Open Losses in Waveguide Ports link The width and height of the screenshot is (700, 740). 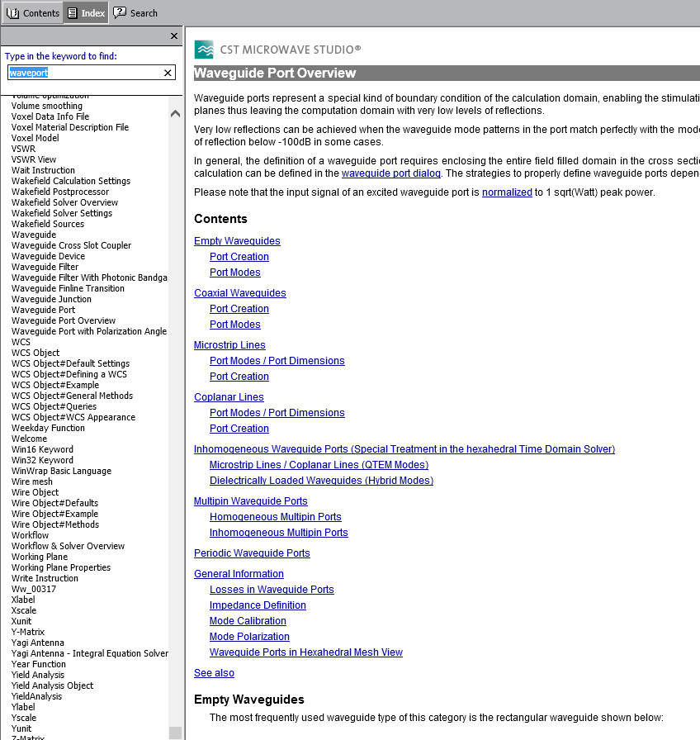click(272, 590)
